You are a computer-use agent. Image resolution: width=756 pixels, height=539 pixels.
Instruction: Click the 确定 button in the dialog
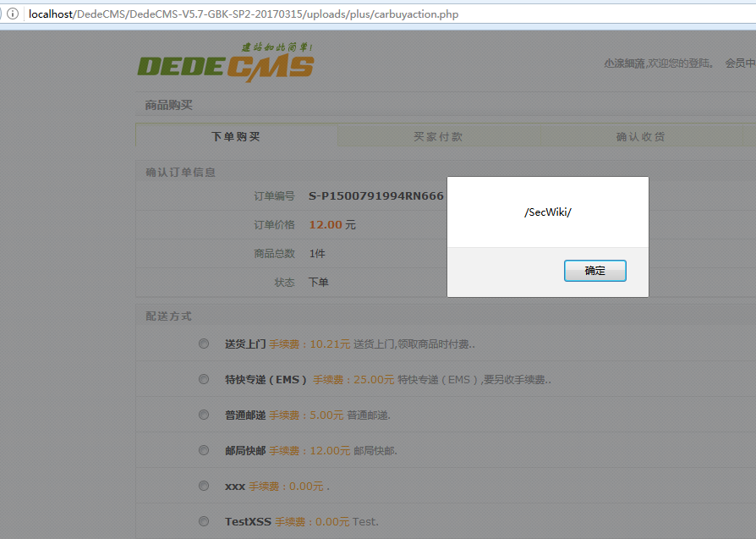click(594, 270)
